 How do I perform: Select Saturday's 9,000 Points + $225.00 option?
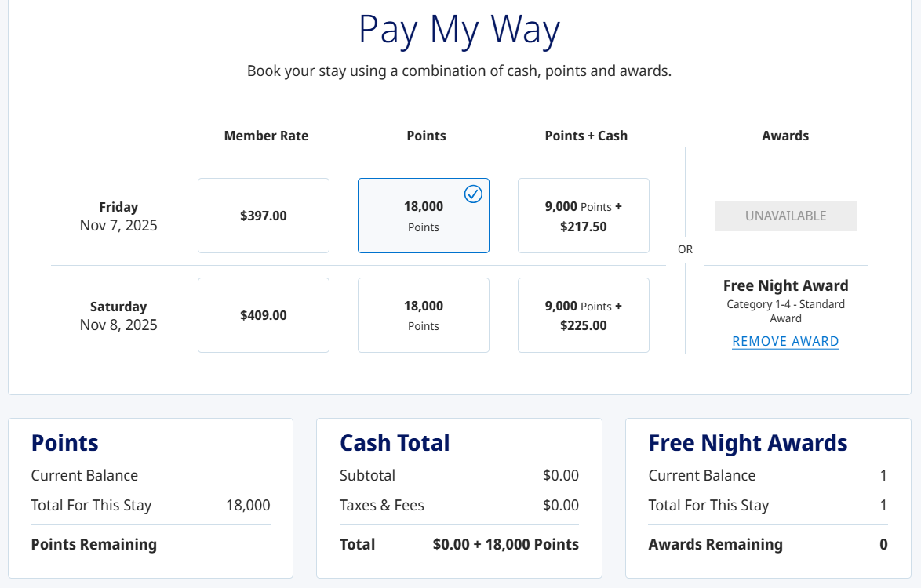pyautogui.click(x=584, y=314)
